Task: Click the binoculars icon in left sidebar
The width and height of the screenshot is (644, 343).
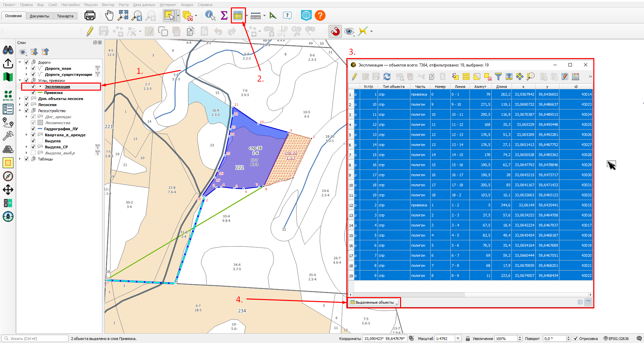Action: 8,50
